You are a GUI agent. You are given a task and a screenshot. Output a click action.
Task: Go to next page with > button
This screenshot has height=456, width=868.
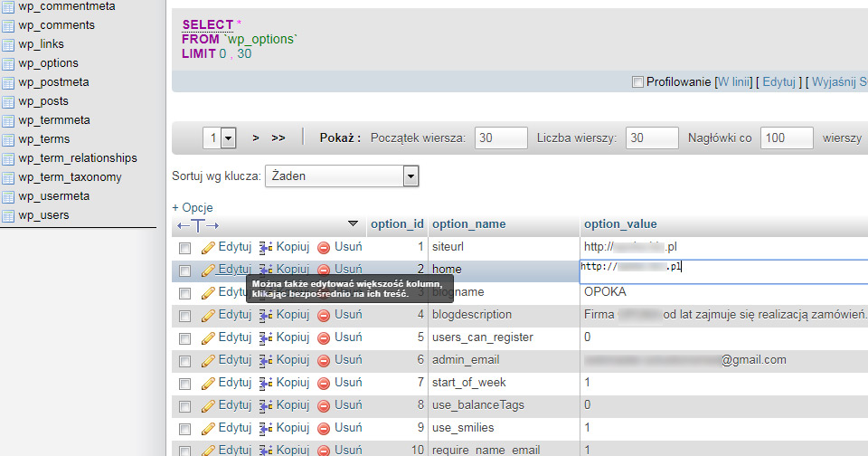[256, 138]
